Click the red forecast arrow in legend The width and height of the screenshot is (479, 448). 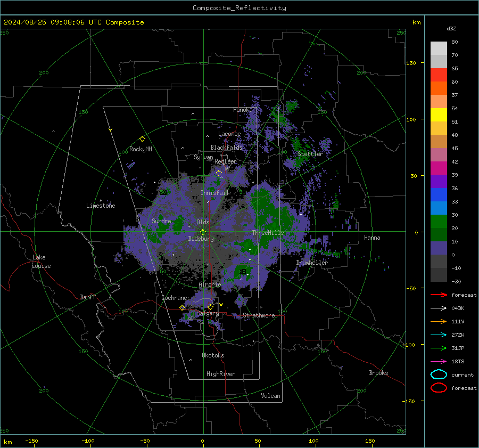(439, 295)
